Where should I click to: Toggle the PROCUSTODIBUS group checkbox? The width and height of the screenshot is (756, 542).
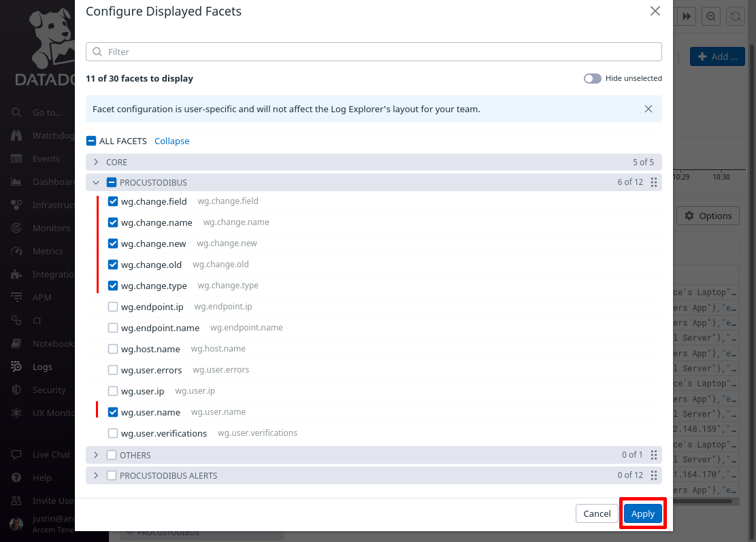[112, 182]
